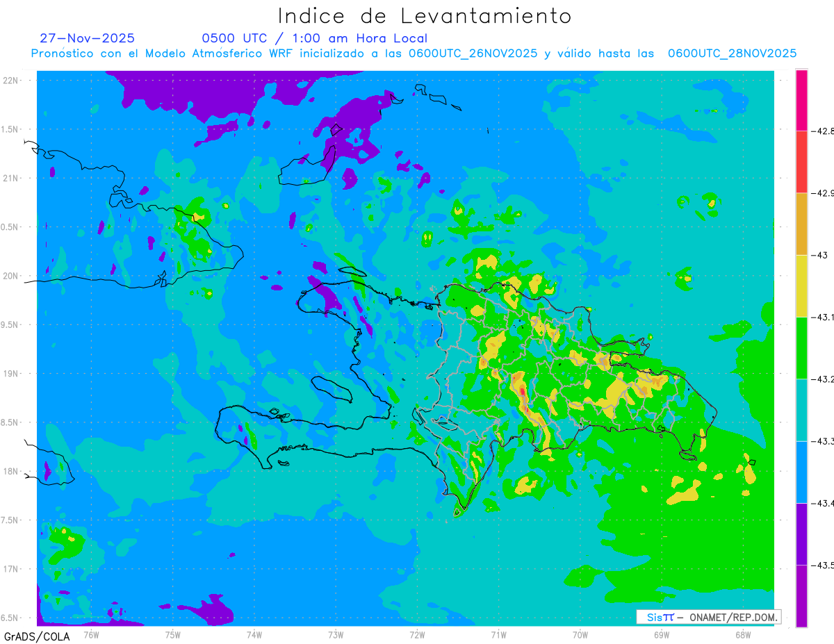
Task: Click the legend value '-42.9'
Action: click(x=822, y=193)
